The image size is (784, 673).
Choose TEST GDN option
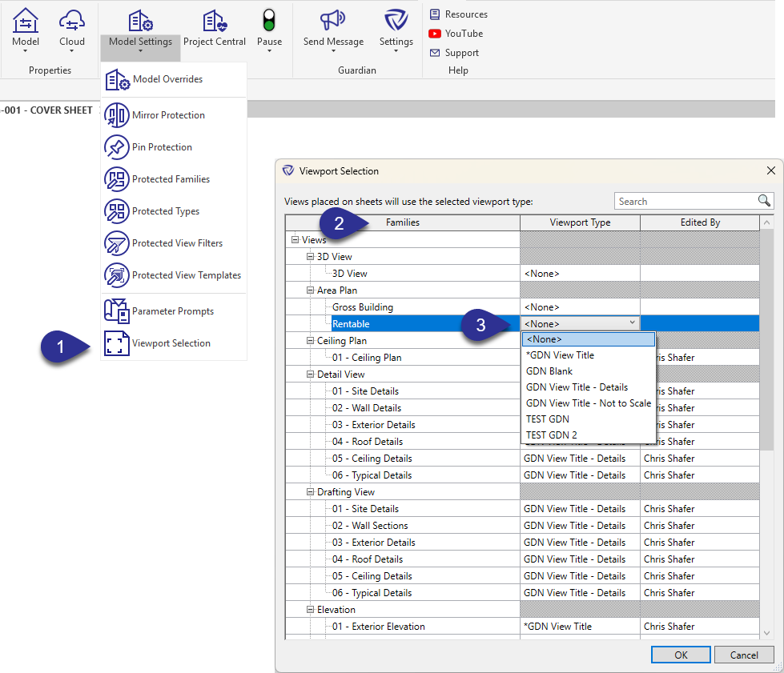(x=589, y=419)
